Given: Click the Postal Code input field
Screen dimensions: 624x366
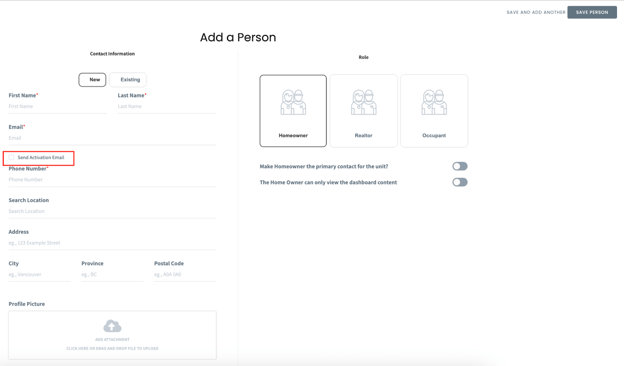Looking at the screenshot, I should click(185, 274).
